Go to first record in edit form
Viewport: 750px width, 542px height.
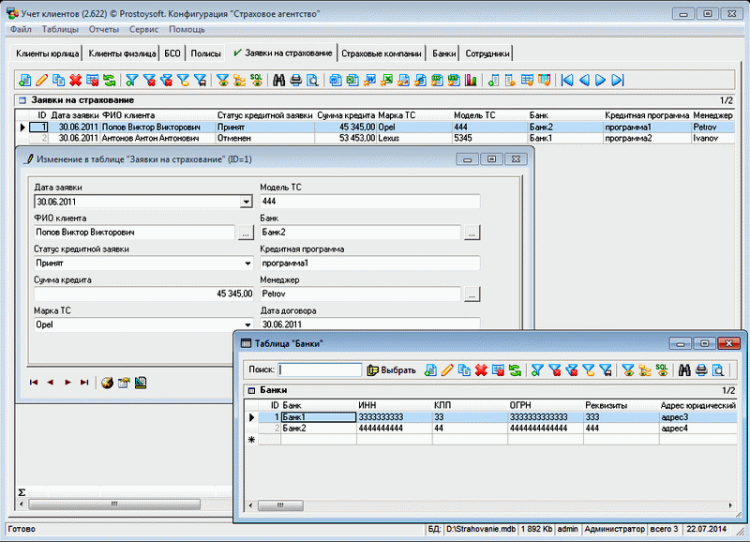pyautogui.click(x=34, y=382)
